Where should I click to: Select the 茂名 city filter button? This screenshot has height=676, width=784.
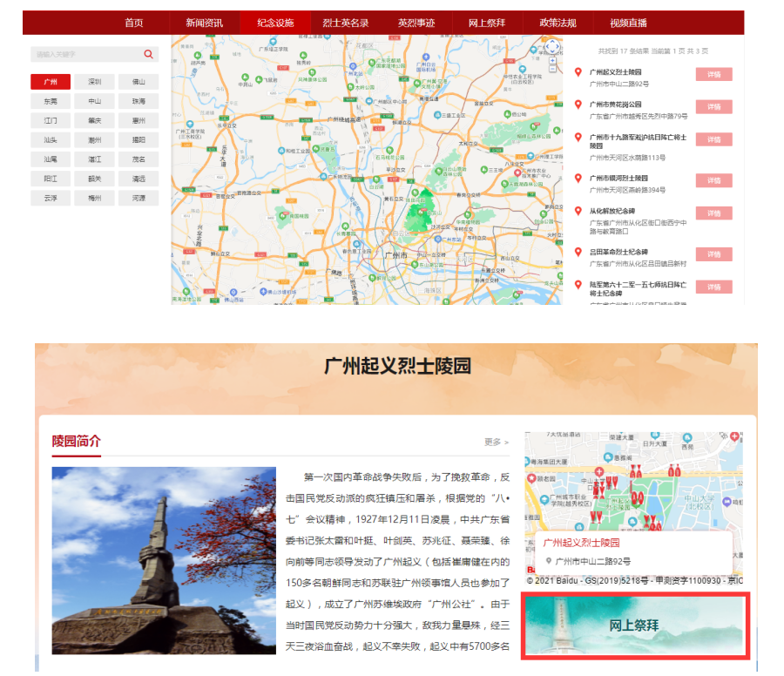(139, 159)
